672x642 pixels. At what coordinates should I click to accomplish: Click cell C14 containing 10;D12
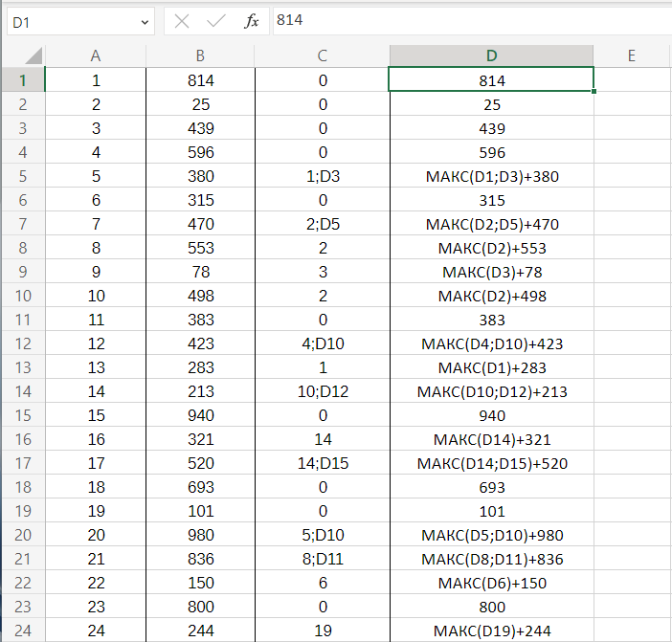pyautogui.click(x=323, y=391)
